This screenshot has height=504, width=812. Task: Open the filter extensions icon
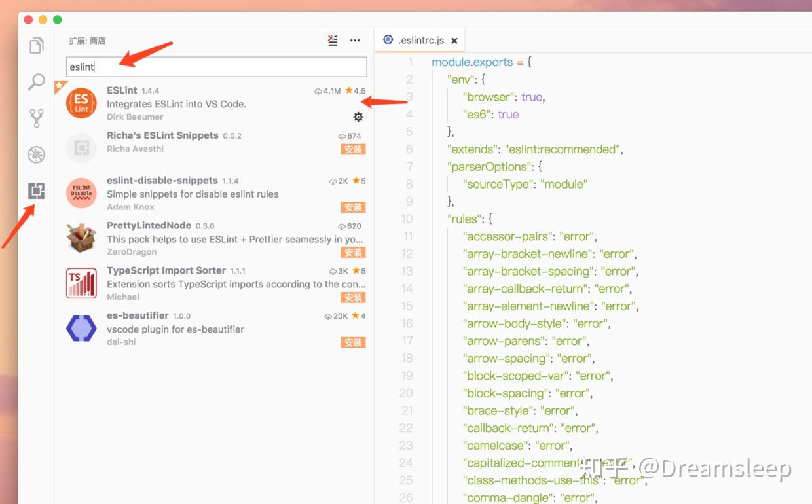coord(333,40)
